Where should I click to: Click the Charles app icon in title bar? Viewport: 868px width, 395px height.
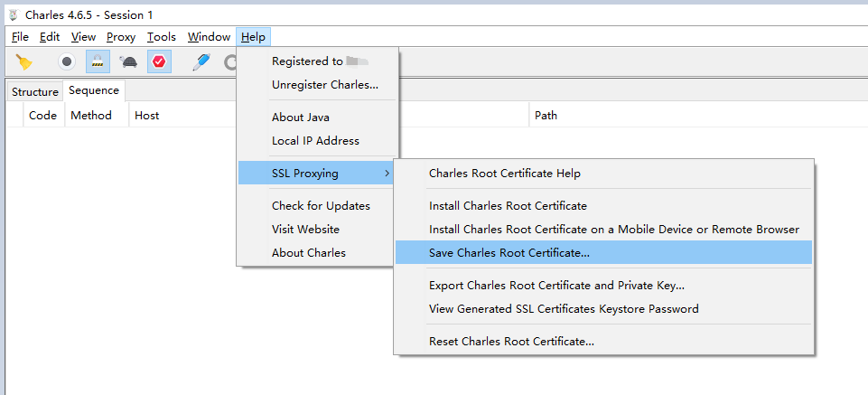coord(14,15)
